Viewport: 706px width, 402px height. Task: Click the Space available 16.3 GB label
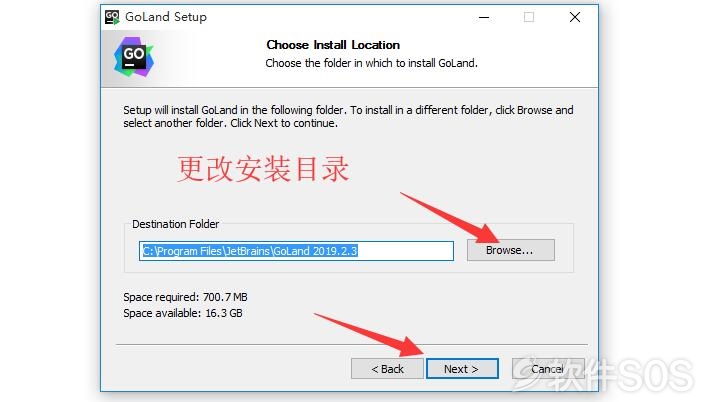tap(183, 313)
